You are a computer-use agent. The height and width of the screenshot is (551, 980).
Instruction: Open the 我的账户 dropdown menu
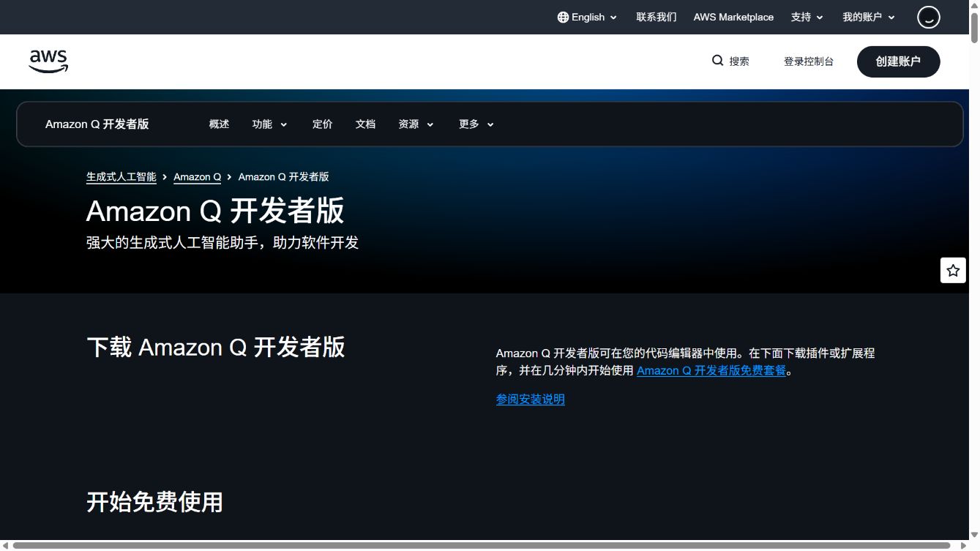click(x=869, y=17)
